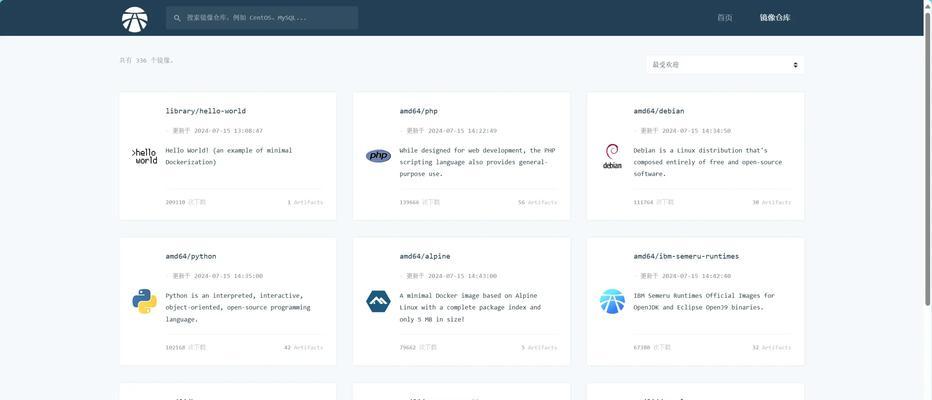
Task: Click the debian update time 14:34:50
Action: pos(685,131)
